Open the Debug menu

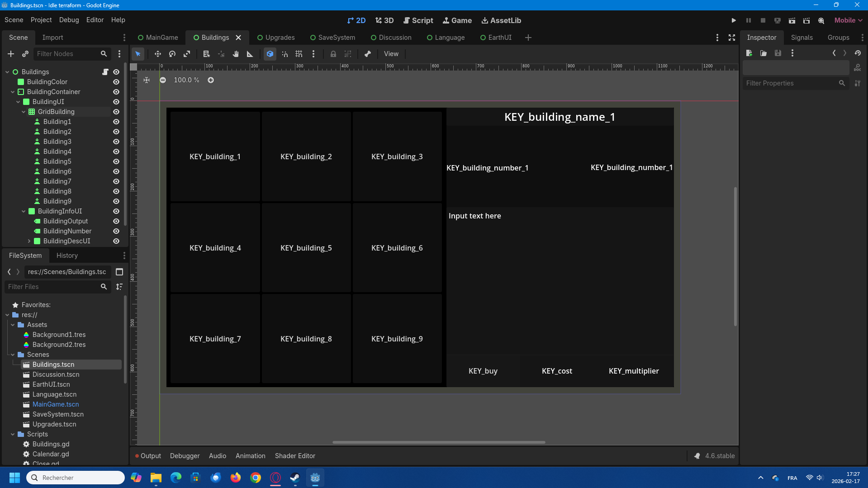click(x=69, y=20)
